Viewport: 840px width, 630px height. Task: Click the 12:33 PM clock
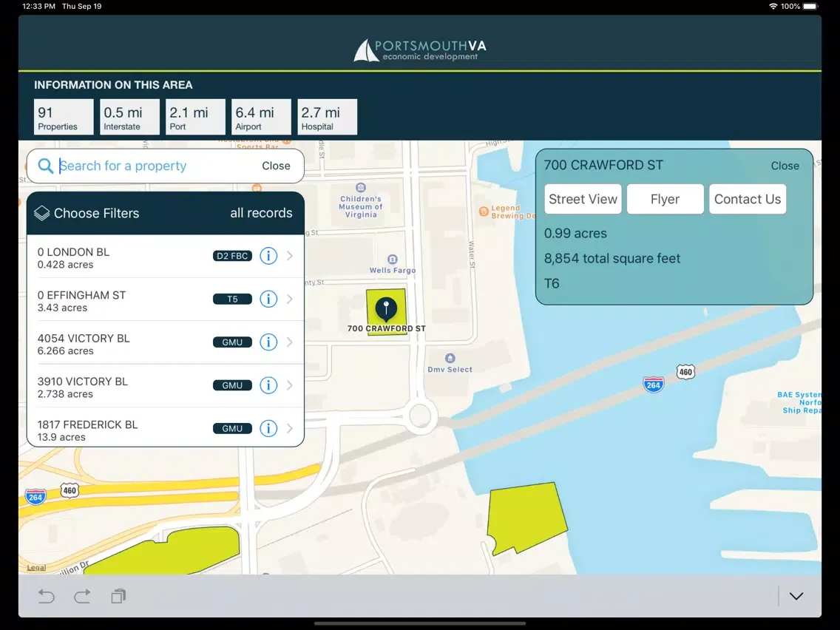pyautogui.click(x=38, y=7)
